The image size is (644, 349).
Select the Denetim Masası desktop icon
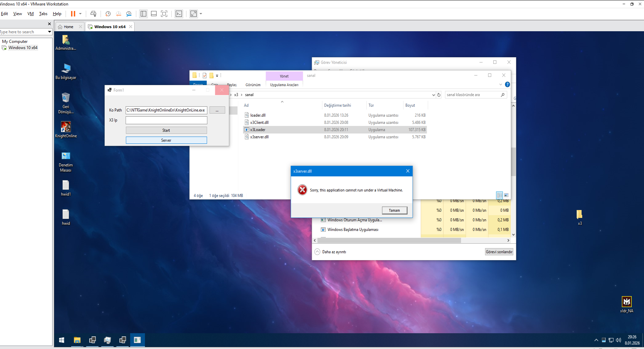66,162
